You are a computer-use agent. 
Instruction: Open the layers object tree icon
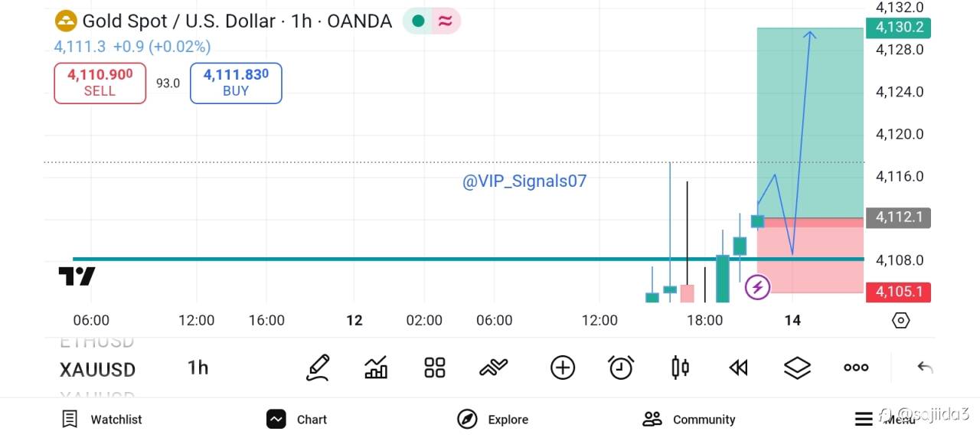pyautogui.click(x=797, y=368)
